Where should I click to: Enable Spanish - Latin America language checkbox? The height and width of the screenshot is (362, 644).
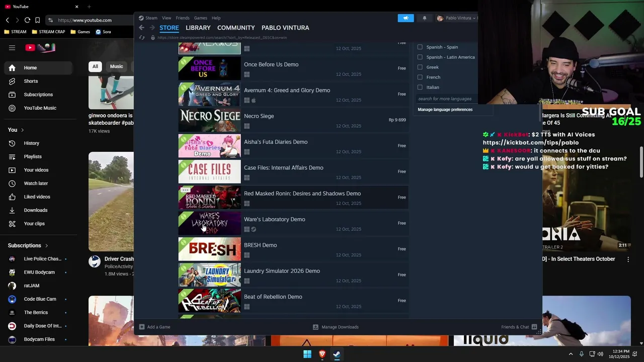click(x=420, y=57)
